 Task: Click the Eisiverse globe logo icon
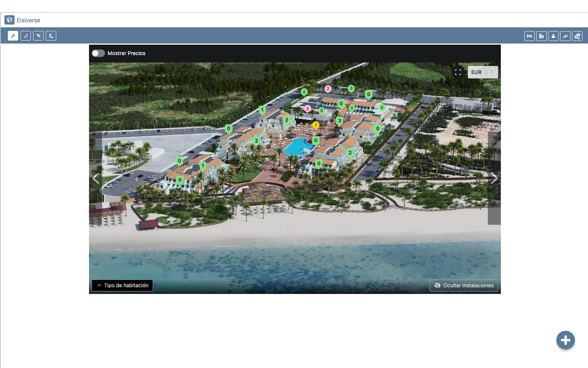pos(10,20)
